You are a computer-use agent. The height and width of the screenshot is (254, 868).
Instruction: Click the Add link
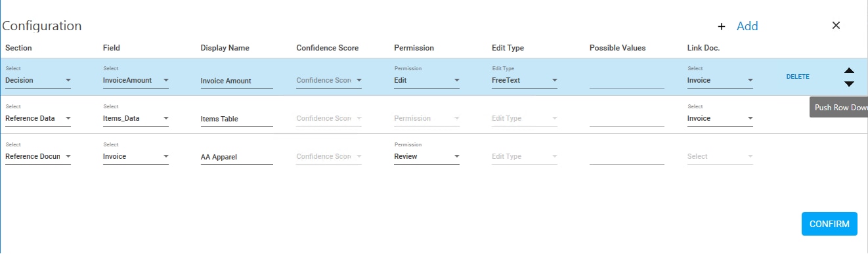pos(747,26)
